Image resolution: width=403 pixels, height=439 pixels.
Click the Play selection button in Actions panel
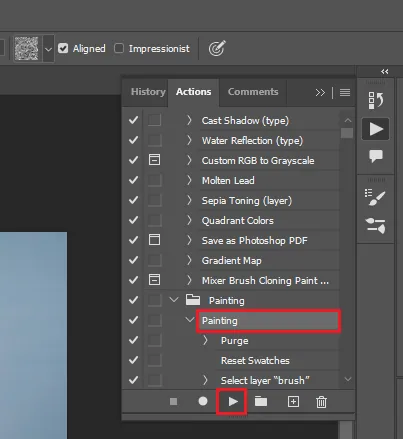pyautogui.click(x=233, y=401)
